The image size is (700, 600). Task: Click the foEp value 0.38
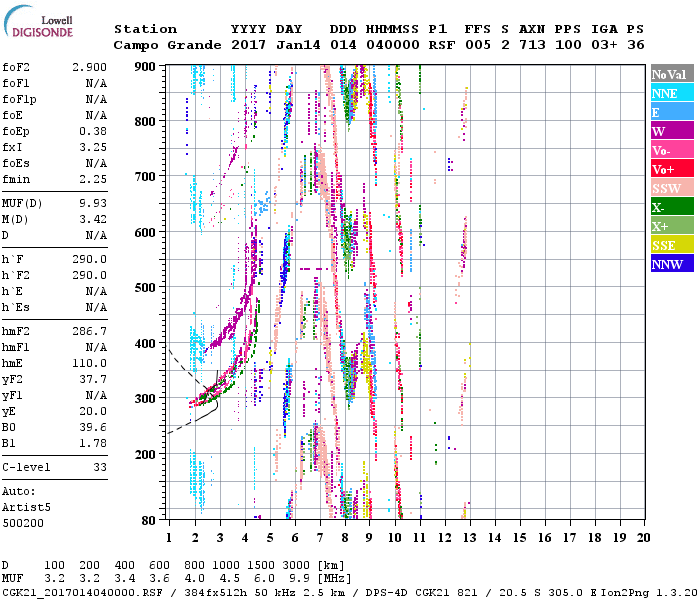[93, 131]
